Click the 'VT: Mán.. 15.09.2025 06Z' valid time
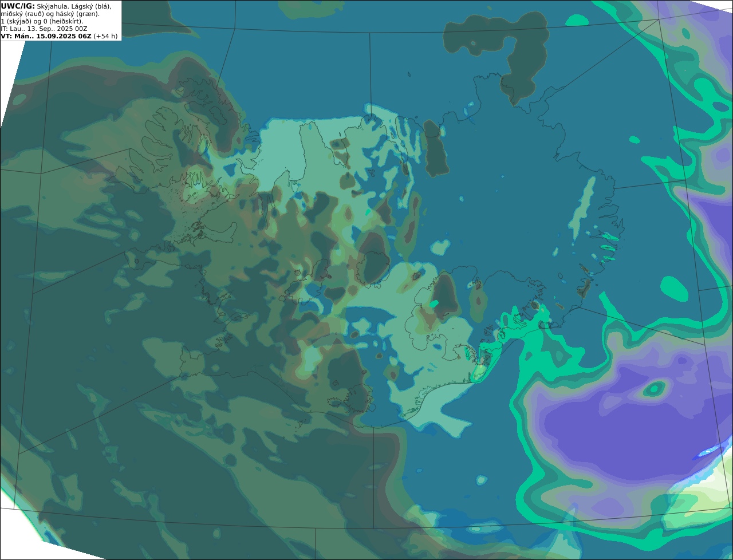Image resolution: width=733 pixels, height=560 pixels. click(46, 36)
